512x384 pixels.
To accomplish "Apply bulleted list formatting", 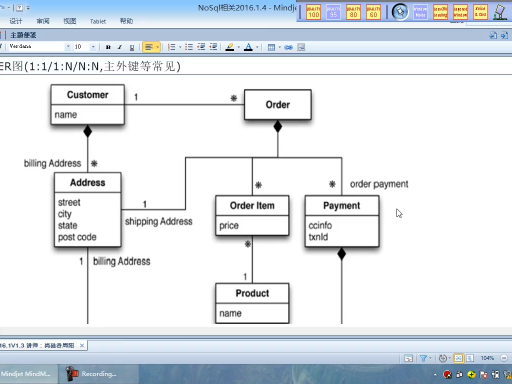I will 189,47.
